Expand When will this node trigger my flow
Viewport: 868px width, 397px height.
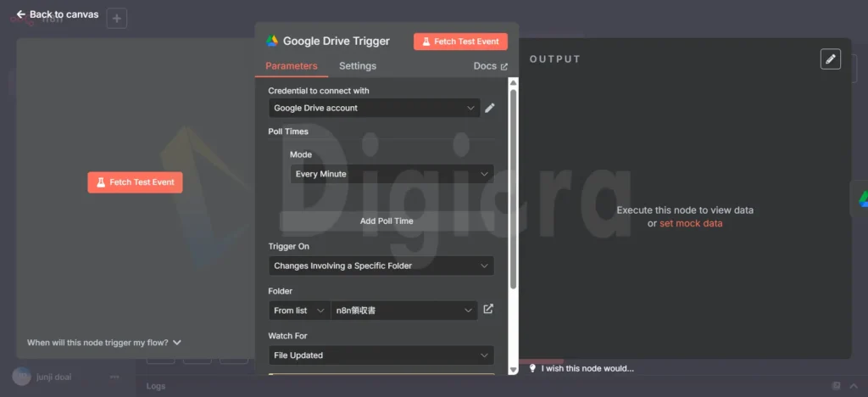point(104,343)
